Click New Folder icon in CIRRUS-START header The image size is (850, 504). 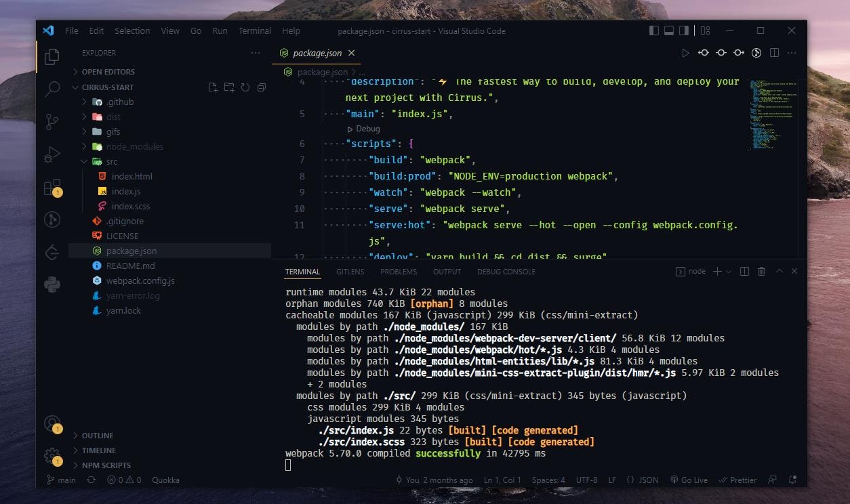(229, 87)
